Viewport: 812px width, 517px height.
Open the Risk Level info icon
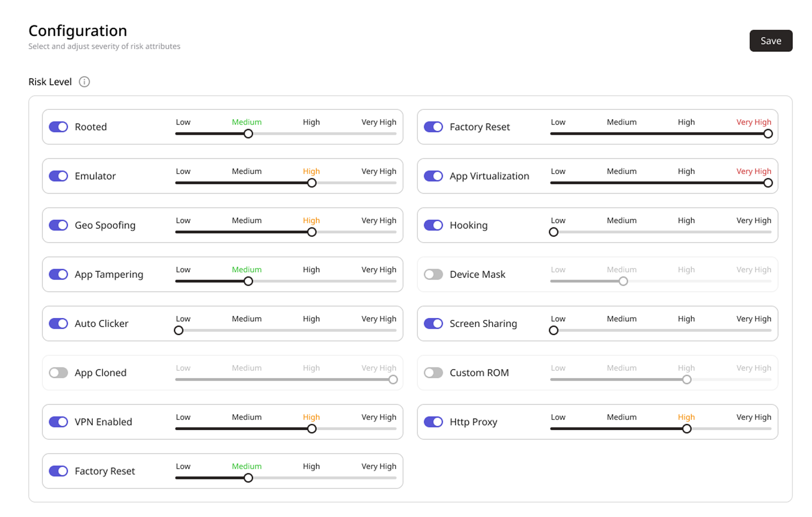(x=84, y=82)
